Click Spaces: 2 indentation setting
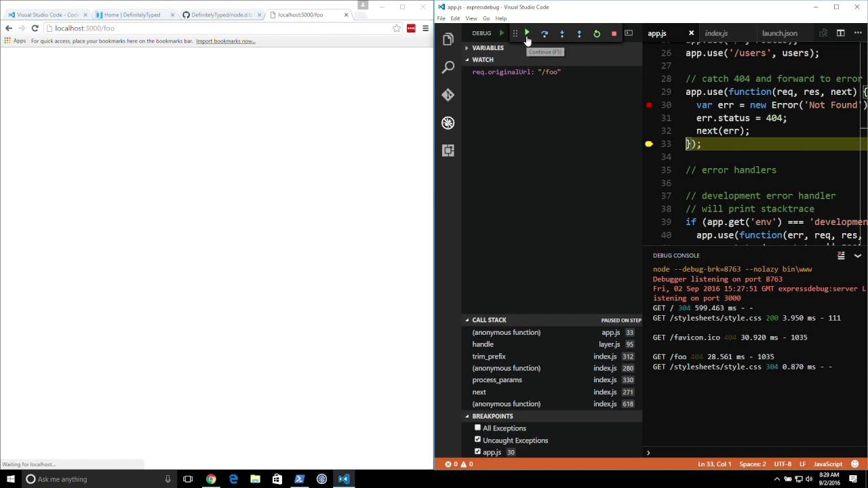This screenshot has width=868, height=488. pyautogui.click(x=753, y=464)
